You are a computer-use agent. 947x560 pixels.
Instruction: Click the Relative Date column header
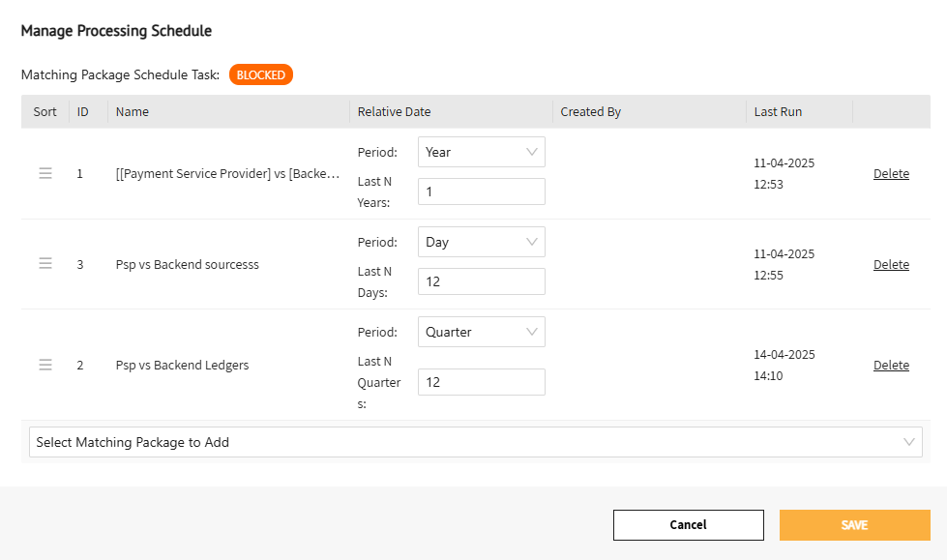pos(394,111)
